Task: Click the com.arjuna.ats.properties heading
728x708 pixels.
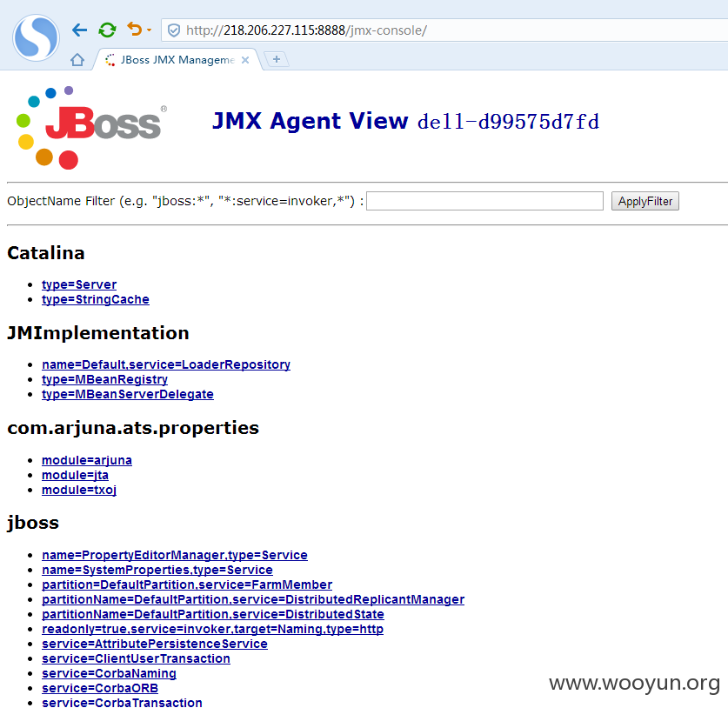Action: click(133, 429)
